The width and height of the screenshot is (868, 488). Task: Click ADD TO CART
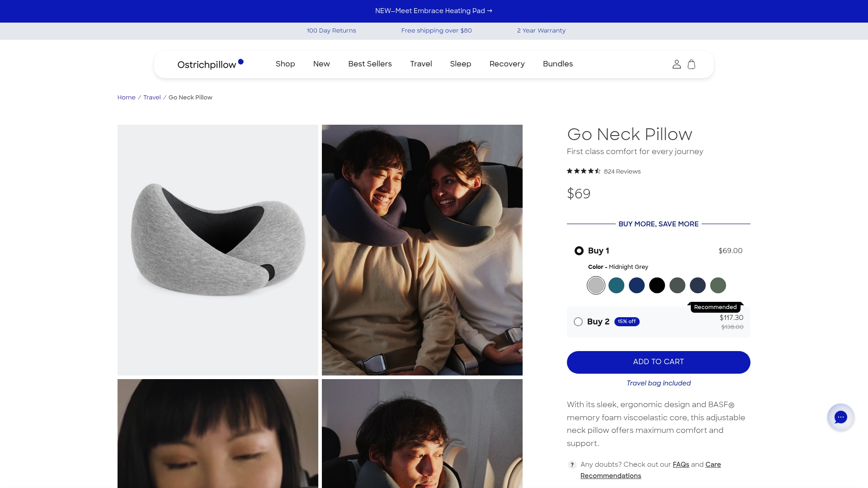click(x=658, y=362)
